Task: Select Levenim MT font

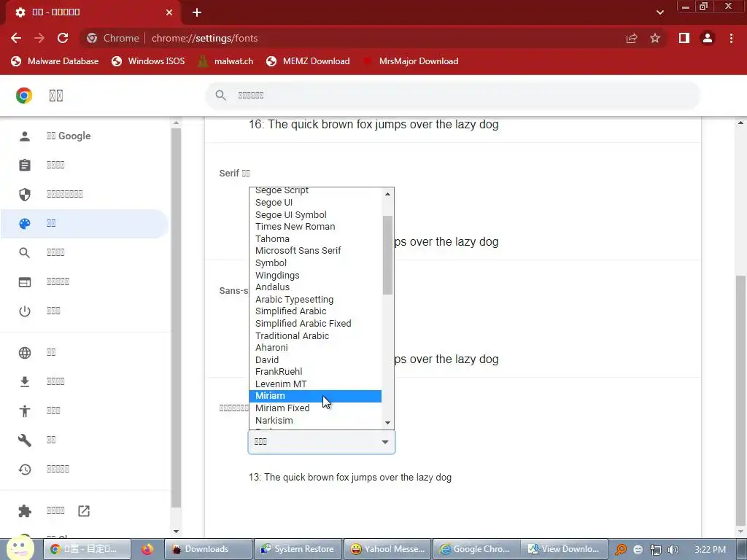Action: point(315,384)
